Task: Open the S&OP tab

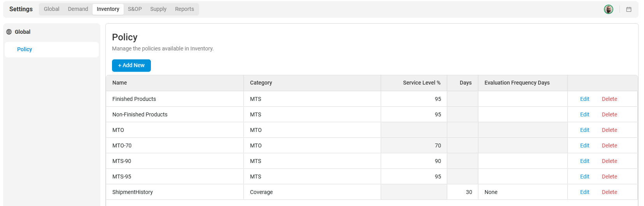Action: [x=135, y=9]
